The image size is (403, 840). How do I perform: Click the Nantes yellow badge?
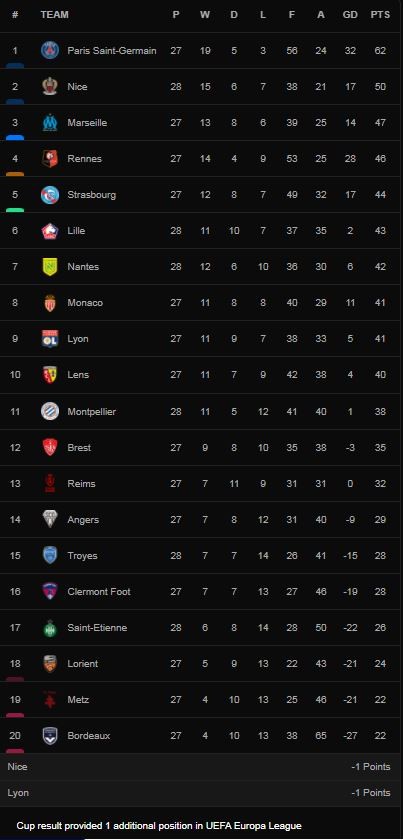point(50,267)
